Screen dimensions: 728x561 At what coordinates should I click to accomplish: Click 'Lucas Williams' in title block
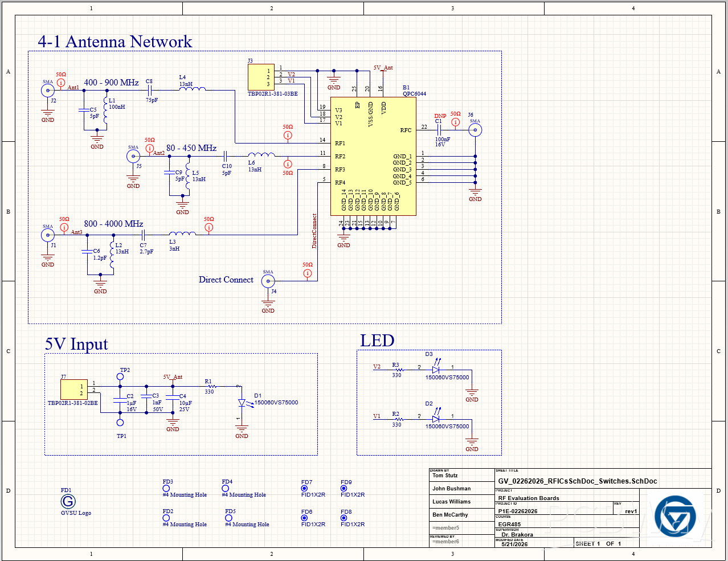(x=452, y=502)
